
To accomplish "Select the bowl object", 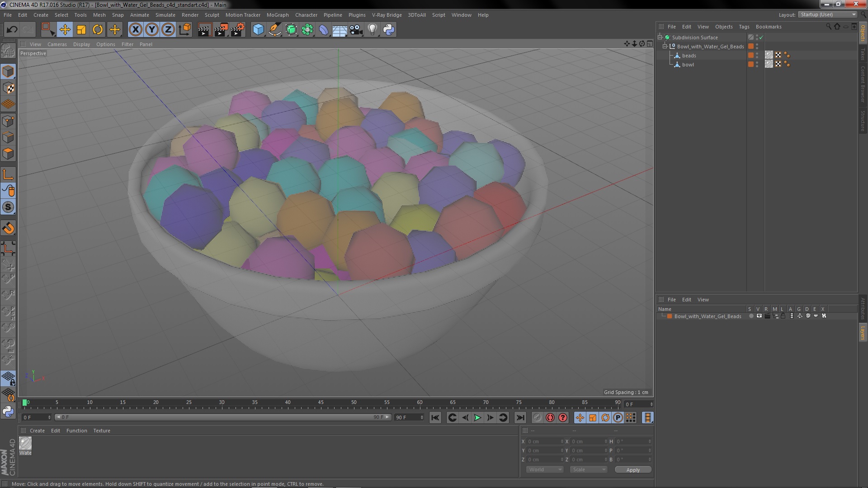I will click(688, 65).
